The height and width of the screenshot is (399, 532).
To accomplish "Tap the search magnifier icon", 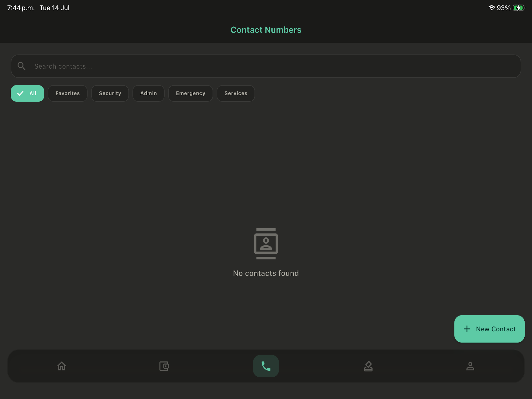I will pyautogui.click(x=22, y=66).
